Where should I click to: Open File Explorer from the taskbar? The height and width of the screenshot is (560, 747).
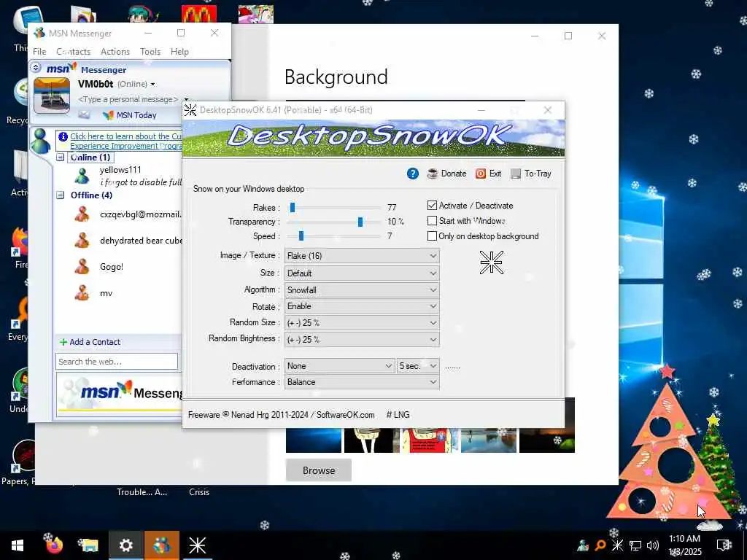[88, 545]
